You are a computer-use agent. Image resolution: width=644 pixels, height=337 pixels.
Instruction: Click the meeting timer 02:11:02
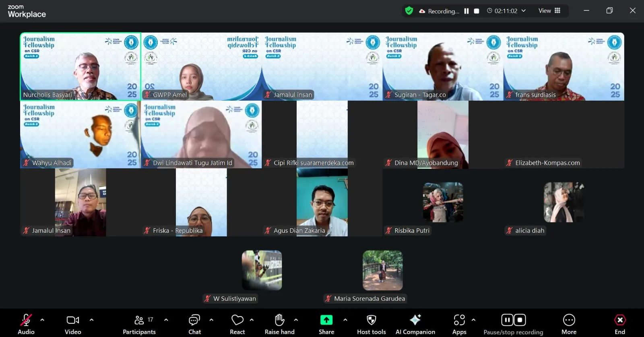506,11
